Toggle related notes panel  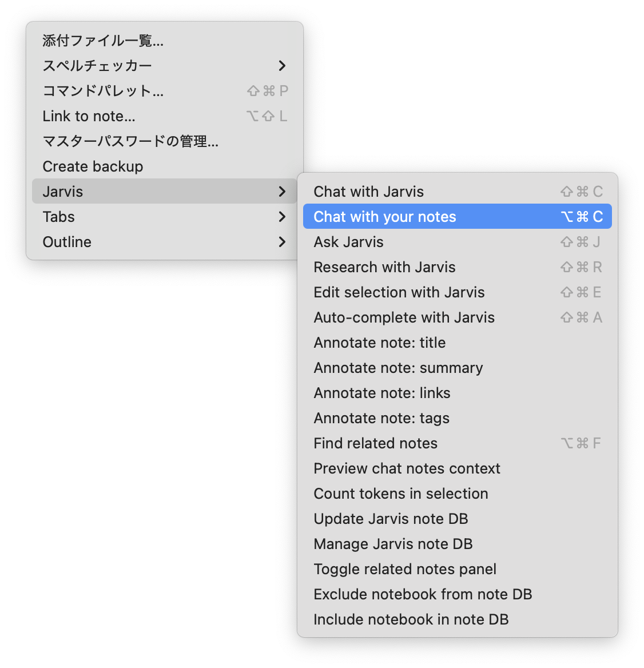tap(404, 569)
